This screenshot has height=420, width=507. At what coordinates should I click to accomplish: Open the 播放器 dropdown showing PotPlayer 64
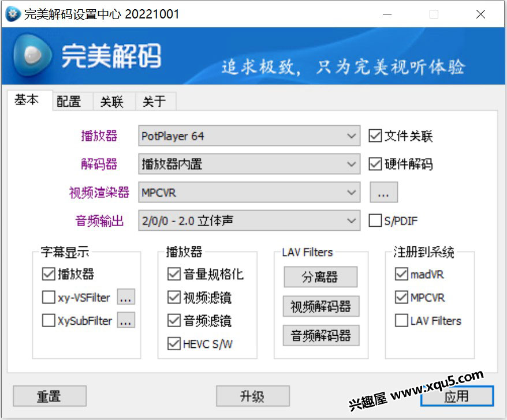pos(249,136)
